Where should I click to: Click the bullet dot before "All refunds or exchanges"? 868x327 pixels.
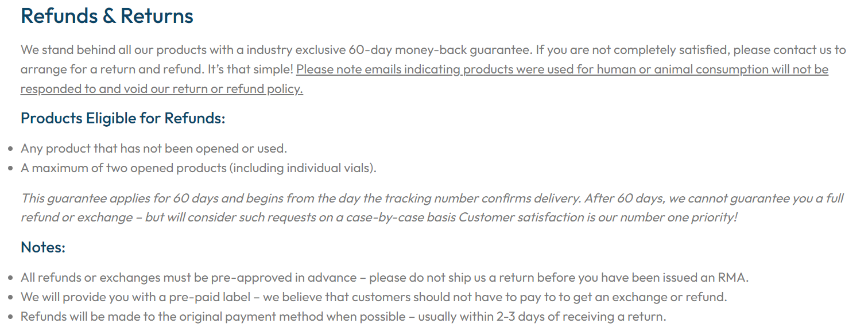pos(11,278)
